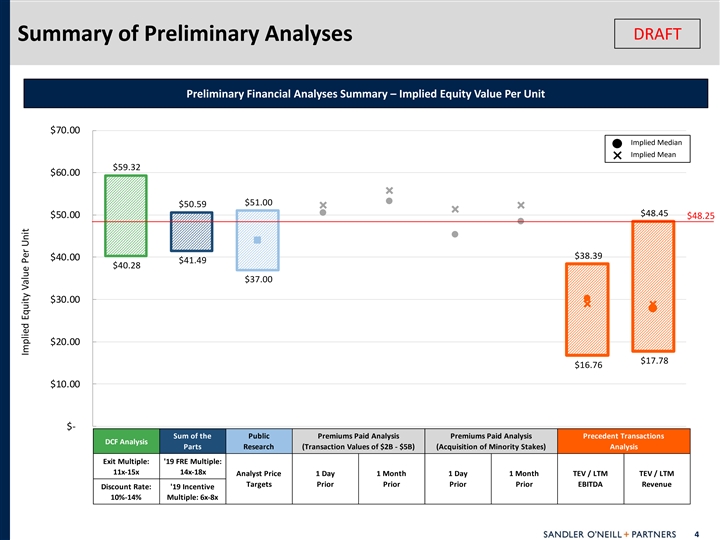Select the green hatched DCF Analysis bar
Viewport: 720px width, 540px height.
(126, 215)
